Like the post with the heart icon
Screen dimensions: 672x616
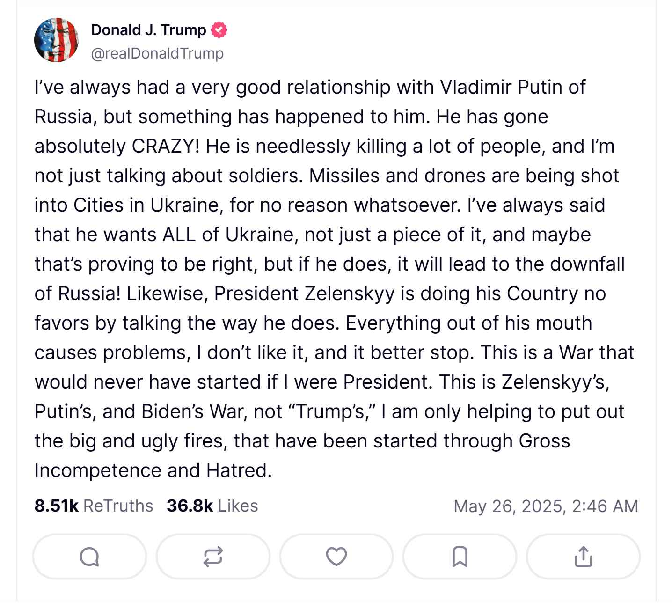pyautogui.click(x=336, y=557)
